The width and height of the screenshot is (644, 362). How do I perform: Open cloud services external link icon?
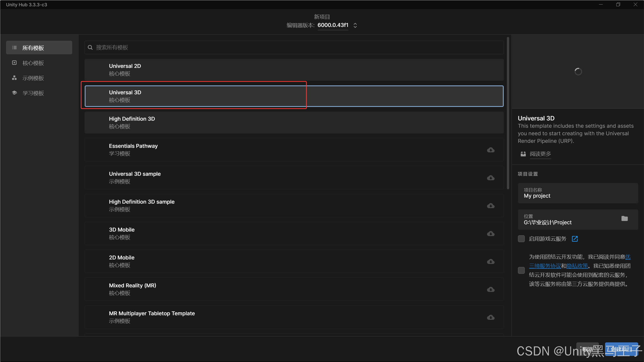(x=575, y=239)
